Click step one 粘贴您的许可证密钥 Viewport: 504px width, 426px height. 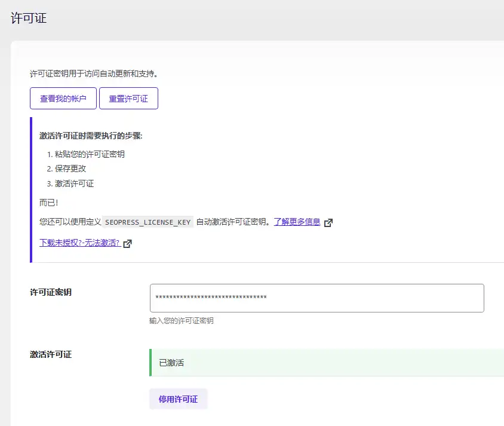[99, 154]
